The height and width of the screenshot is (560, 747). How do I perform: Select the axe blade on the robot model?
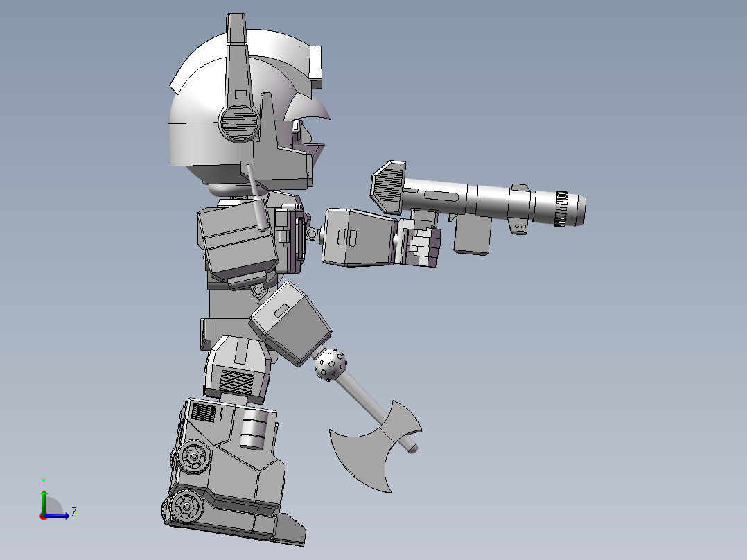pyautogui.click(x=376, y=448)
